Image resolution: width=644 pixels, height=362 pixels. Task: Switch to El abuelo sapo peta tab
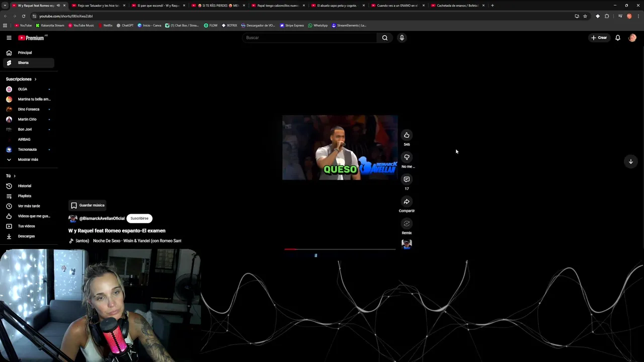[x=337, y=6]
